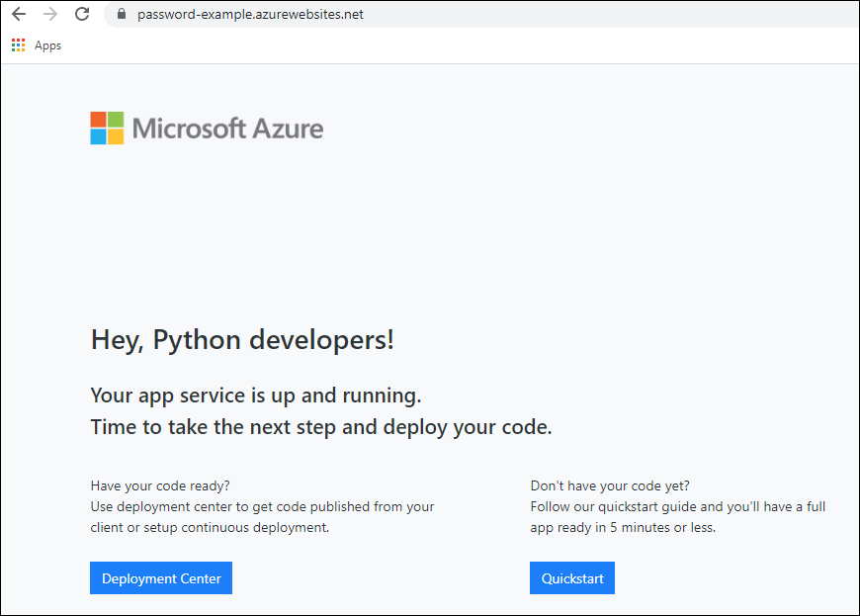Open the Deployment Center button
The image size is (860, 616).
coord(161,577)
